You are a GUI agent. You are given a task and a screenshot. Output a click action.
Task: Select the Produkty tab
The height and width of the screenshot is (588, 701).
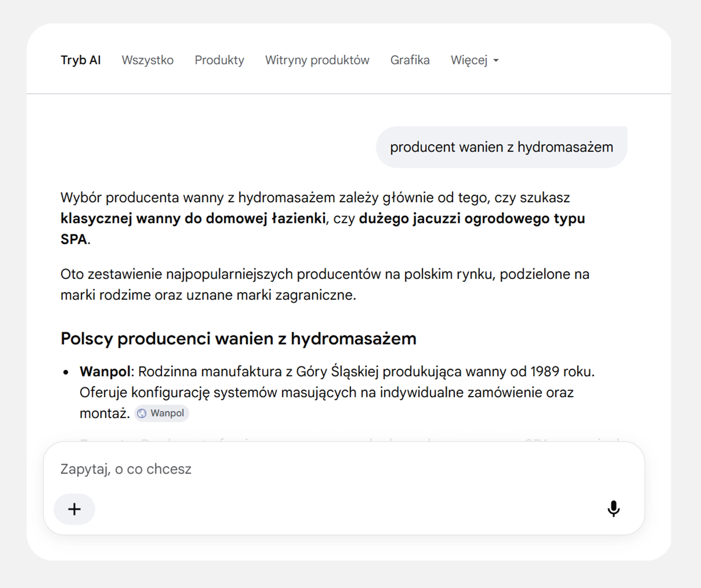tap(219, 60)
